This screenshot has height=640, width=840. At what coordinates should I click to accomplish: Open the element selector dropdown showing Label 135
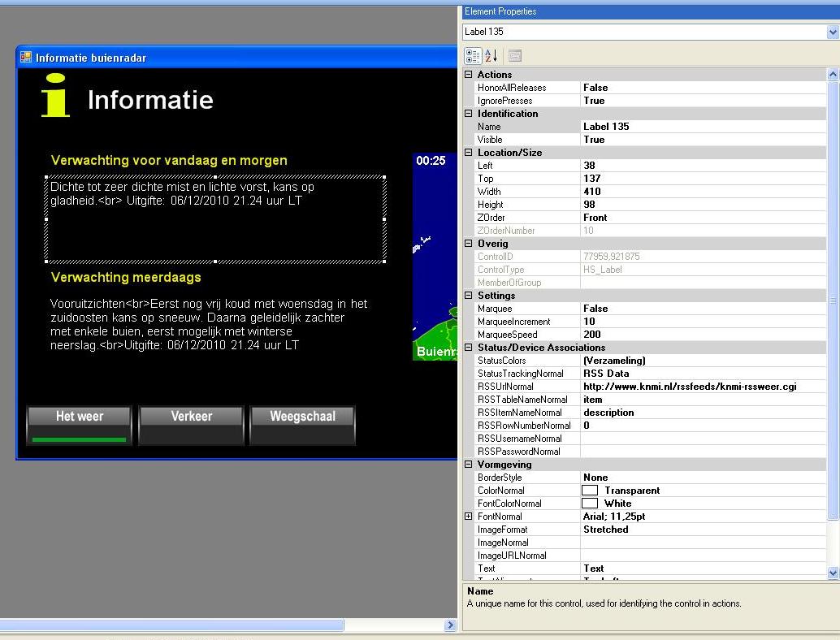coord(833,32)
